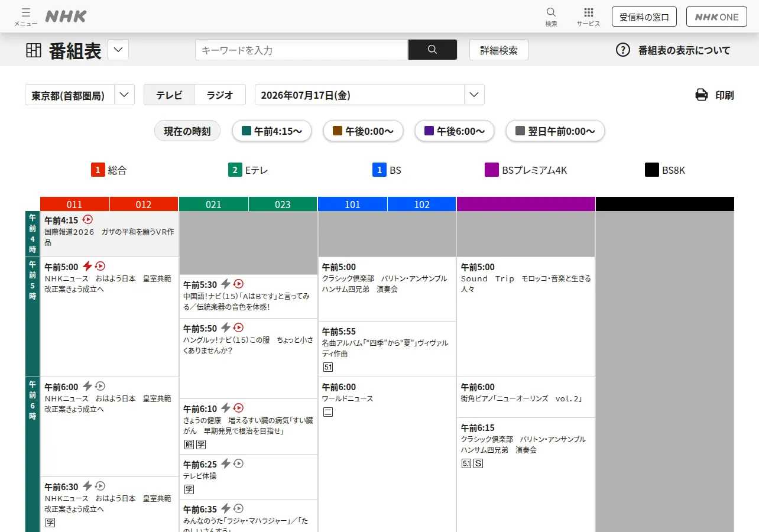The width and height of the screenshot is (759, 532).
Task: Click the 二 bilingual icon under ワールドニュース
Action: click(328, 412)
